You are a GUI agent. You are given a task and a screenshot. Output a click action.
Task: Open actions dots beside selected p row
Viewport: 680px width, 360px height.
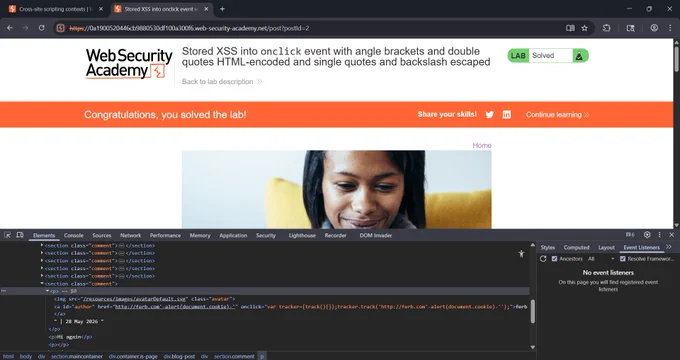[x=3, y=291]
